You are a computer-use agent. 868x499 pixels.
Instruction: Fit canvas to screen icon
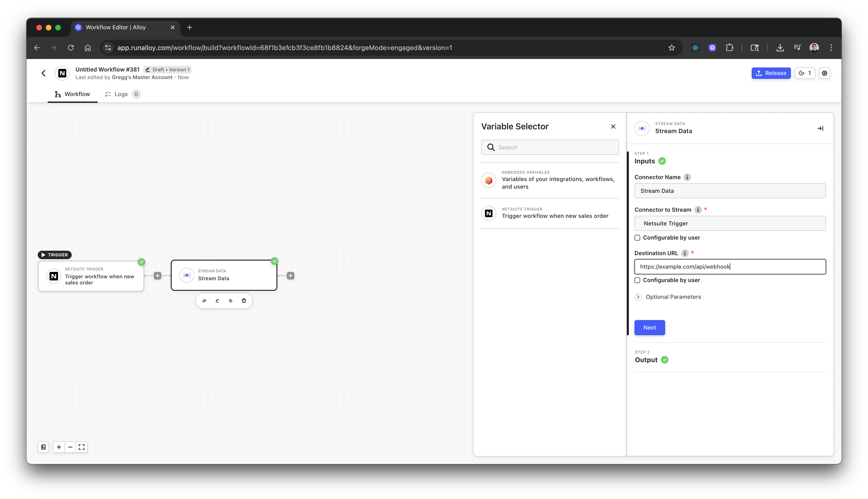tap(81, 447)
